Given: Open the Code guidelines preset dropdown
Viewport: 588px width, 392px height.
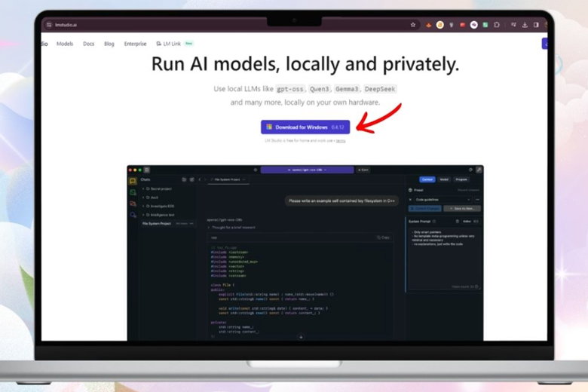Looking at the screenshot, I should [x=442, y=200].
